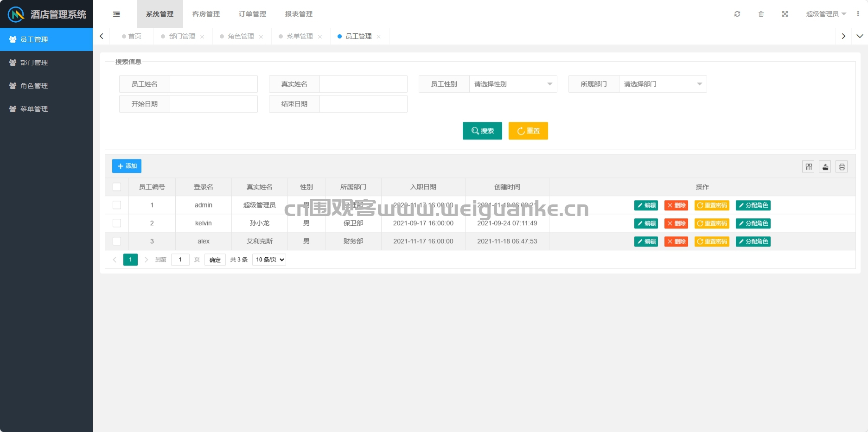Tick the checkbox for the admin row

tap(117, 205)
